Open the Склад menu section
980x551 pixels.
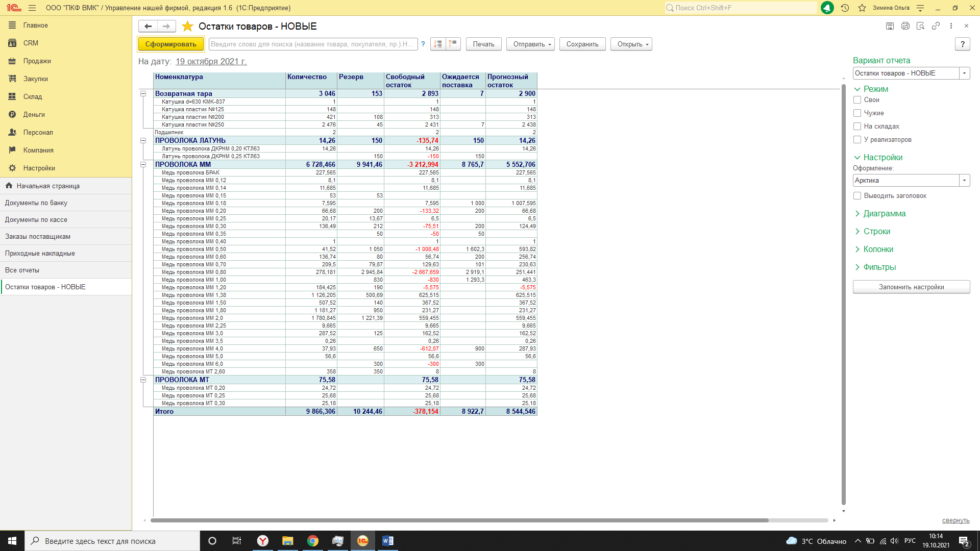coord(33,96)
